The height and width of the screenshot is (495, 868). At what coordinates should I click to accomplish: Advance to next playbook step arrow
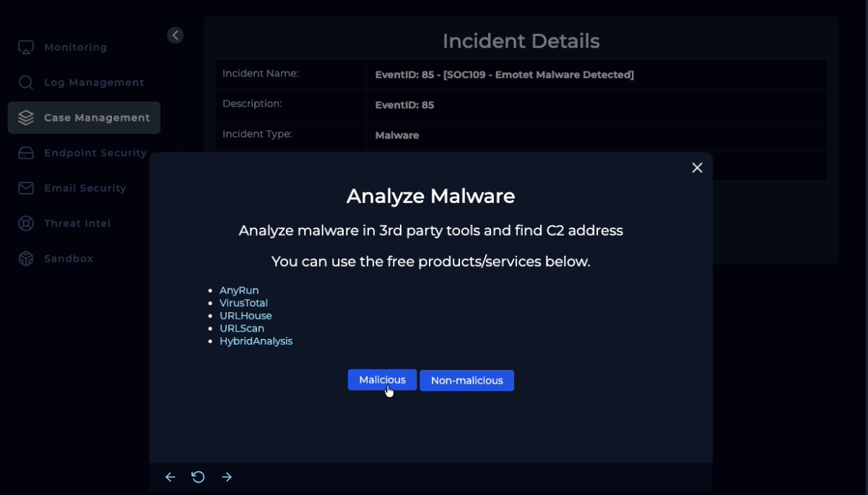[x=227, y=477]
